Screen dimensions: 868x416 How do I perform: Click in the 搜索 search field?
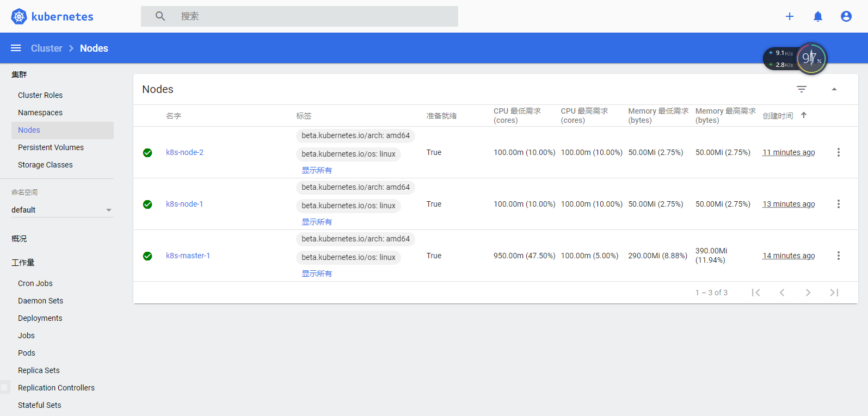299,16
